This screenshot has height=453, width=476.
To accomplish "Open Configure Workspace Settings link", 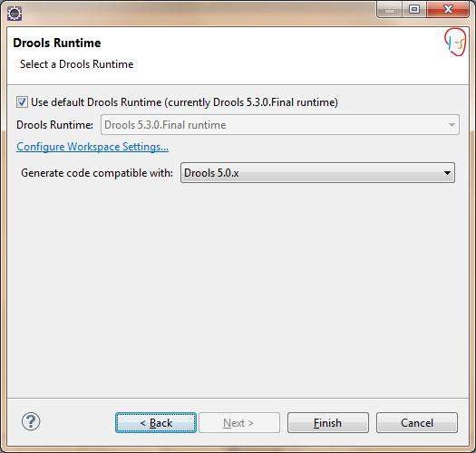I will [x=92, y=147].
